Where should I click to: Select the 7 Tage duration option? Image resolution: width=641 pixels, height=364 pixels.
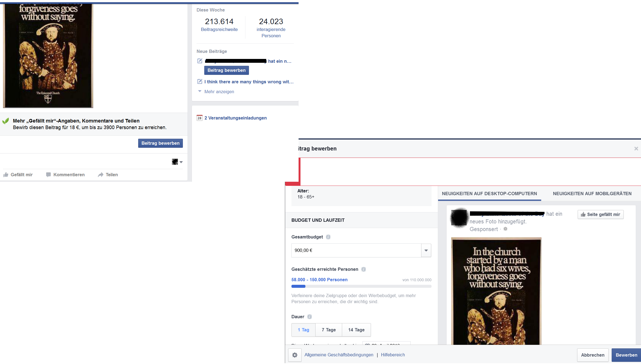pyautogui.click(x=329, y=330)
